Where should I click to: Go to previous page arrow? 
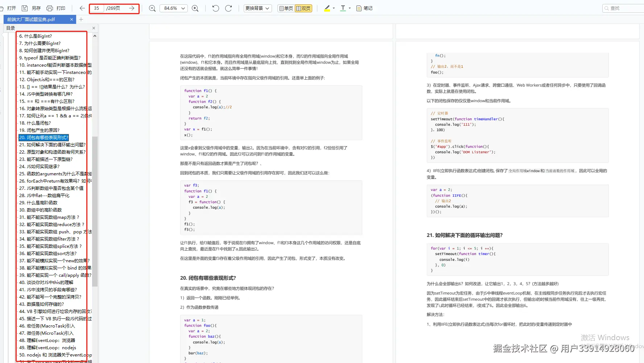click(82, 8)
